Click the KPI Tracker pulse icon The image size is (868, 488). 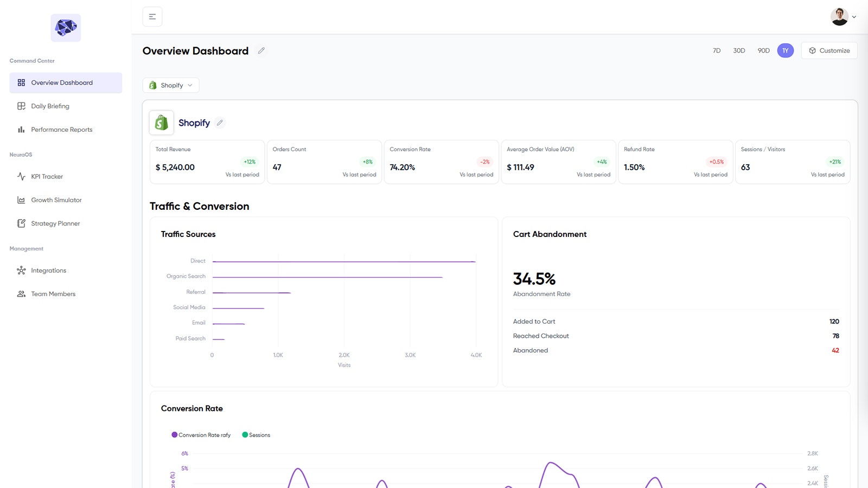tap(21, 177)
